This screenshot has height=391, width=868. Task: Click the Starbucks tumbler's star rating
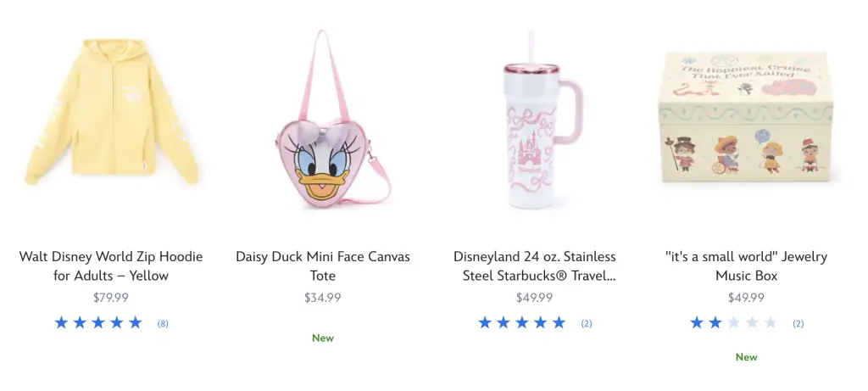(x=521, y=322)
